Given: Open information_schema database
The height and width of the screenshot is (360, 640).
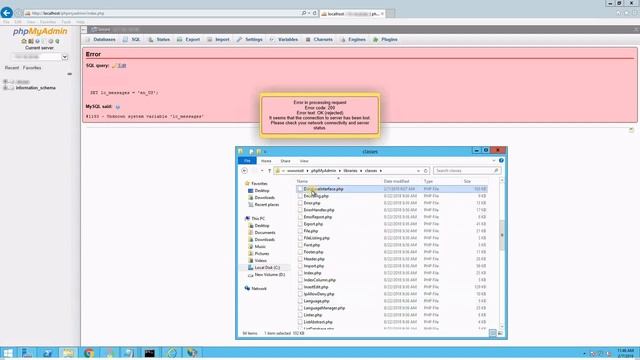Looking at the screenshot, I should [x=36, y=88].
